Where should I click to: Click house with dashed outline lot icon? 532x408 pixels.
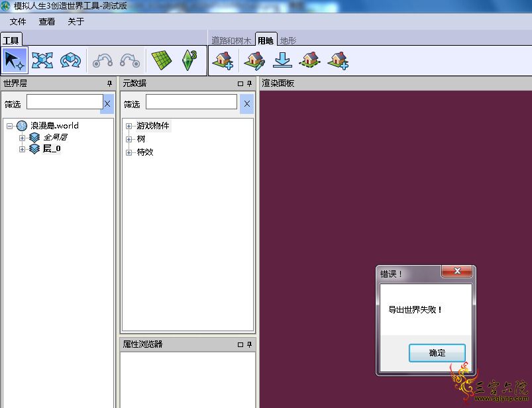pyautogui.click(x=310, y=60)
